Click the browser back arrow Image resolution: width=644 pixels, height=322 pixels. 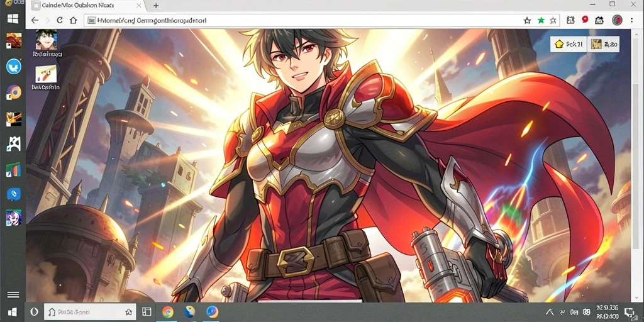[35, 20]
